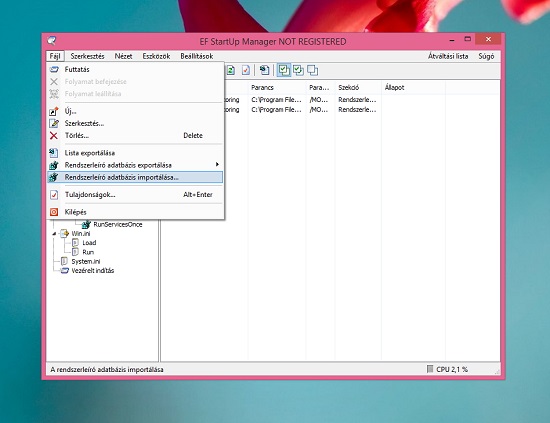
Task: Click Átváltási lista in the menu bar
Action: [x=448, y=56]
